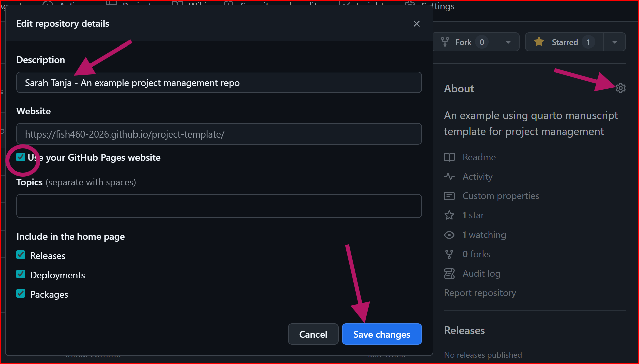Open the About section settings gear

(x=621, y=88)
